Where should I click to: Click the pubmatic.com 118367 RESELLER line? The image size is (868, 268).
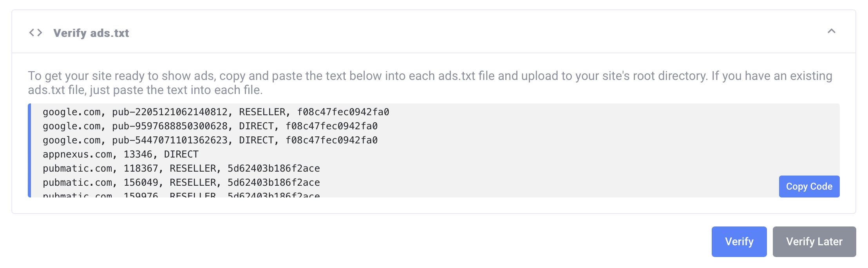[181, 168]
